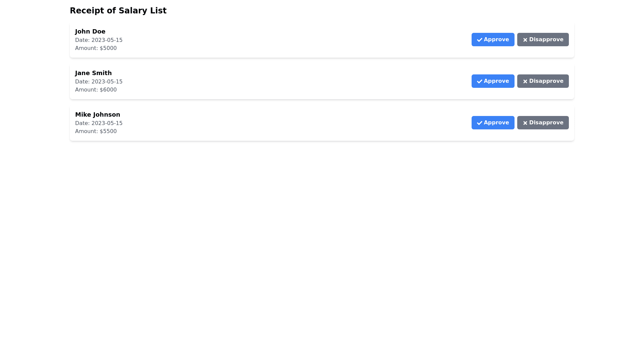Click the Receipt of Salary List title
This screenshot has height=362, width=644.
[118, 11]
